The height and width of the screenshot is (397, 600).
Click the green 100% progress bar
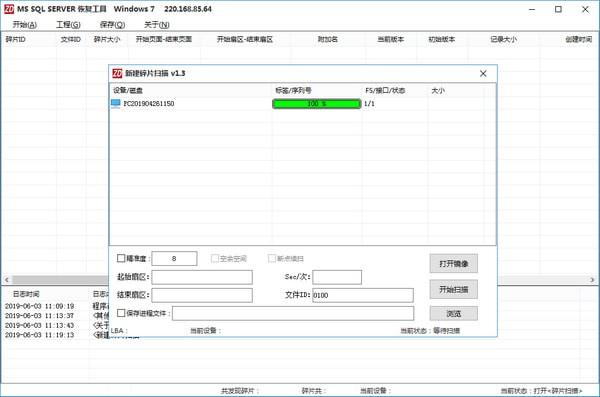tap(316, 104)
